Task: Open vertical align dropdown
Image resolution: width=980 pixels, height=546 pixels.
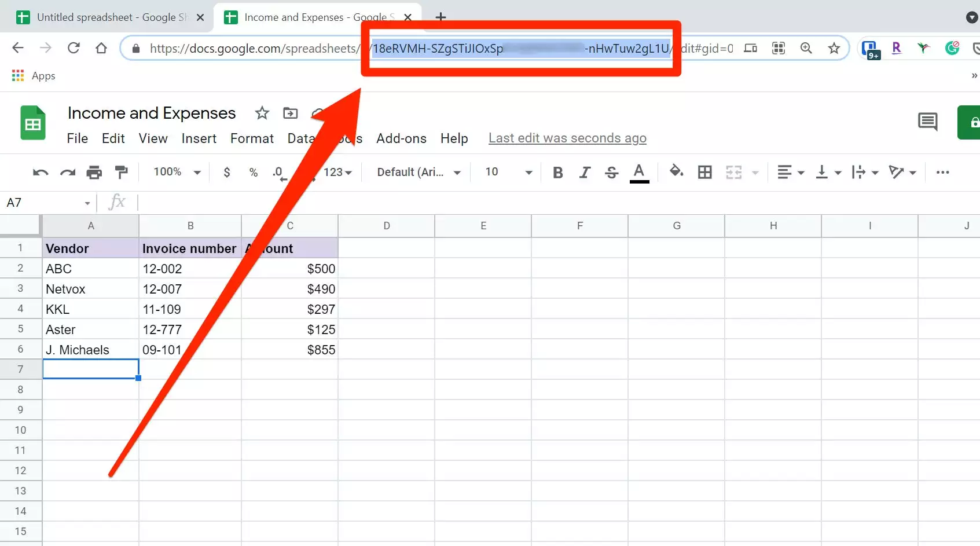Action: click(828, 172)
